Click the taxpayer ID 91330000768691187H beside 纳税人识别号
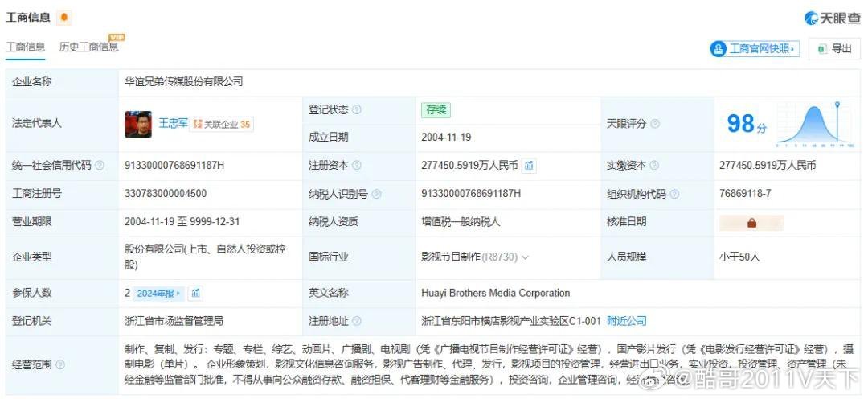This screenshot has height=399, width=868. point(471,193)
